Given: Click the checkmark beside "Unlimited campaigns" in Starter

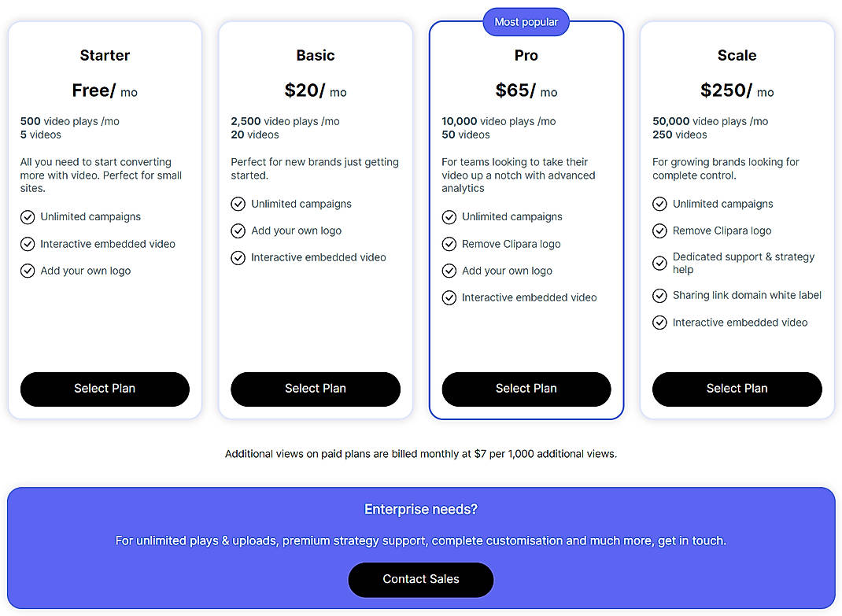Looking at the screenshot, I should pyautogui.click(x=27, y=216).
